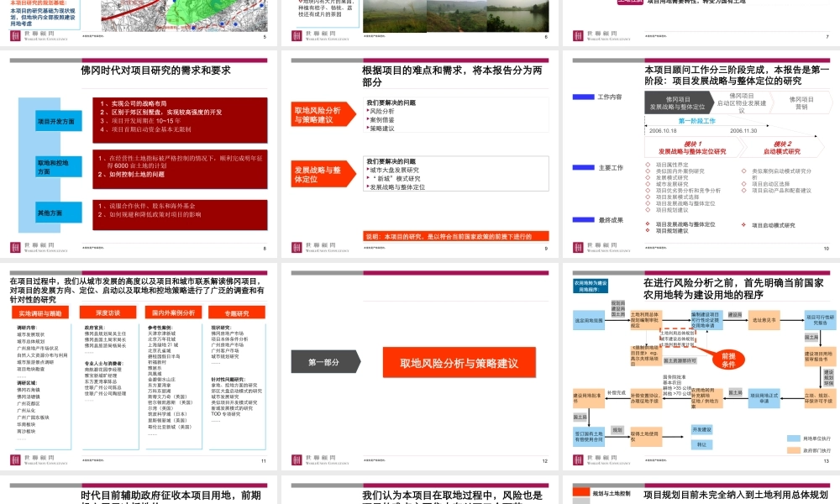
Task: Select the partially visible slide numbered 7
Action: tap(701, 23)
